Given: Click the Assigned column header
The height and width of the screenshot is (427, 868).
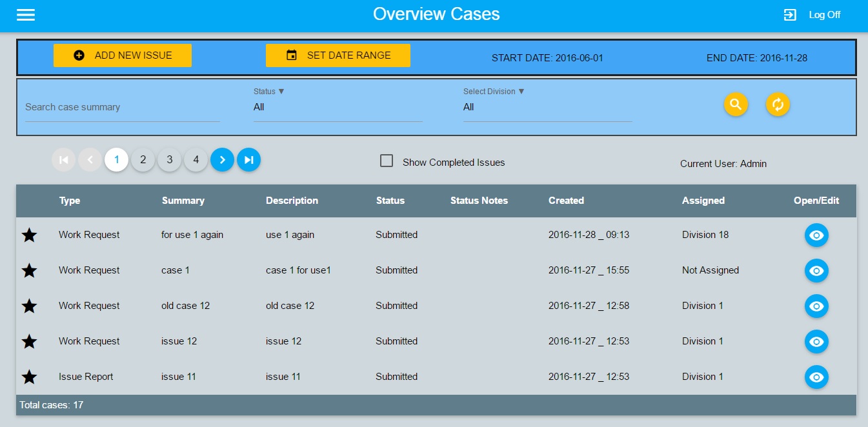Looking at the screenshot, I should coord(703,201).
